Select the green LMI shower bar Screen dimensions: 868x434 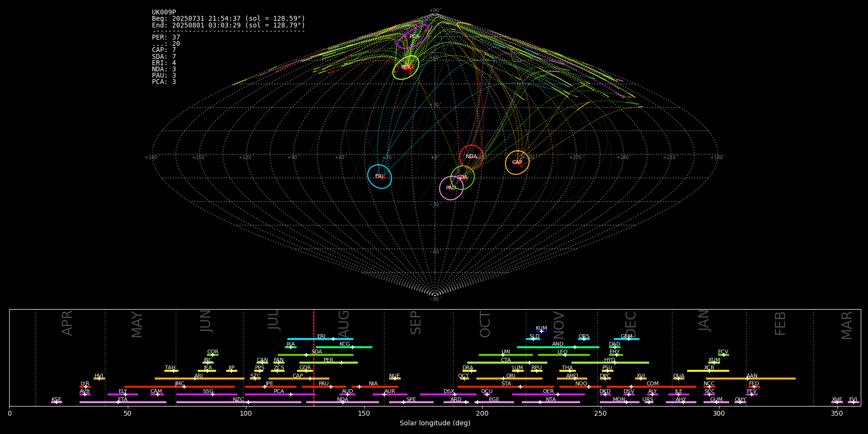506,355
